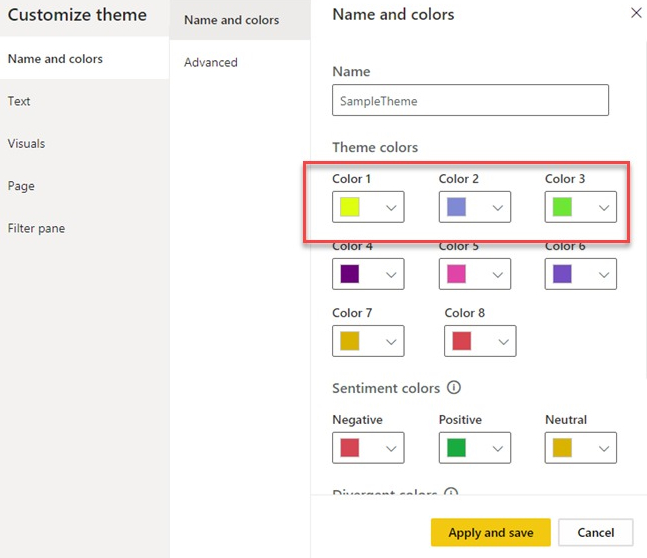This screenshot has width=647, height=558.
Task: Click the Apply and save button
Action: click(x=490, y=533)
